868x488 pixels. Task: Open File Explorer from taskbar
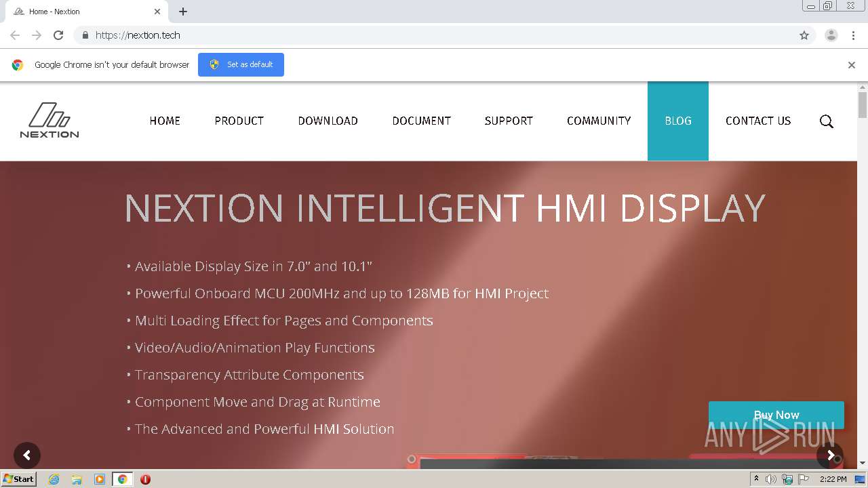point(77,479)
